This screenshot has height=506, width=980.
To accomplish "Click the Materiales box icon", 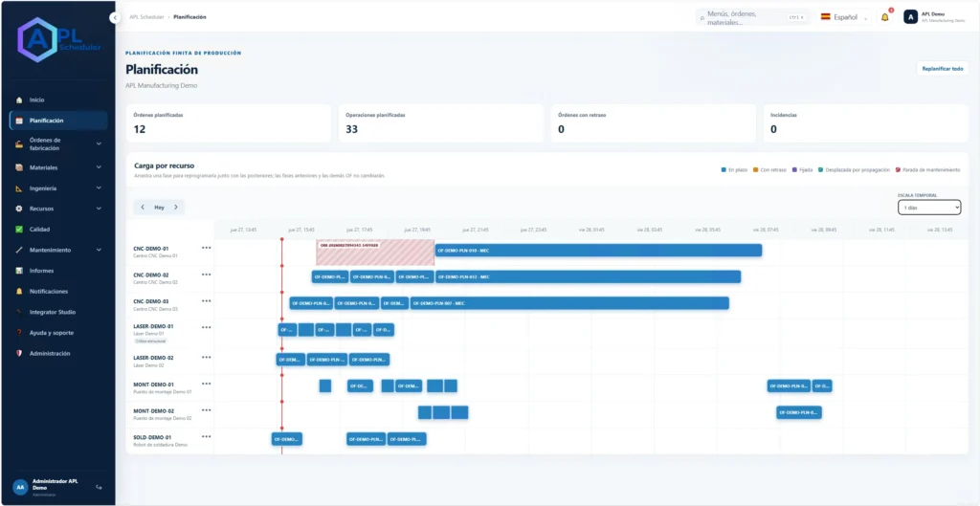I will click(19, 167).
